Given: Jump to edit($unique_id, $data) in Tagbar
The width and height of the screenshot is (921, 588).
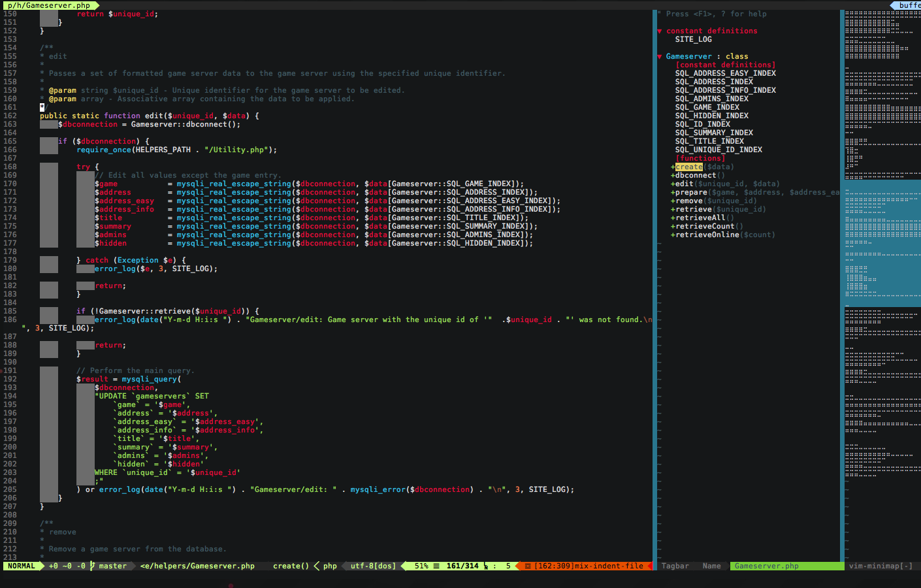Looking at the screenshot, I should (x=725, y=184).
